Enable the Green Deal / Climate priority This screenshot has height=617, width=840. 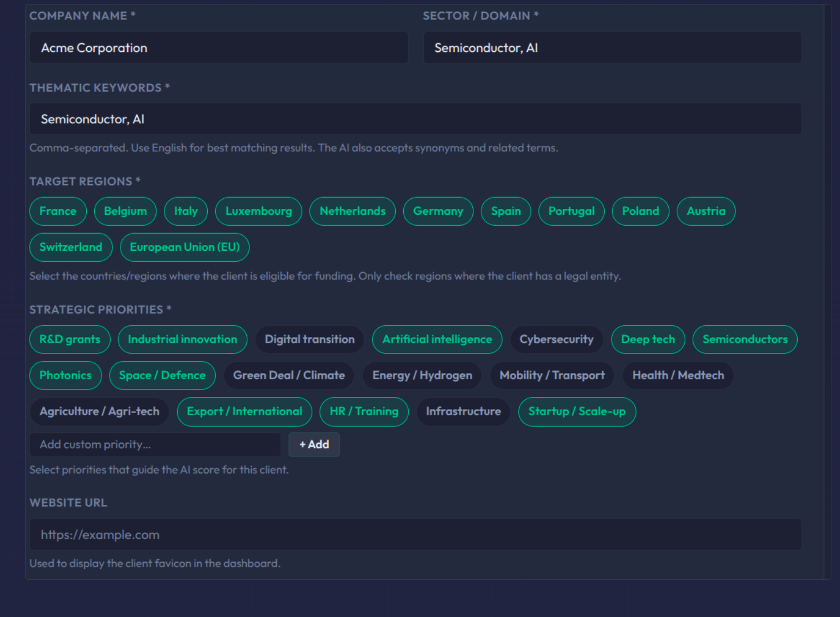click(x=289, y=375)
